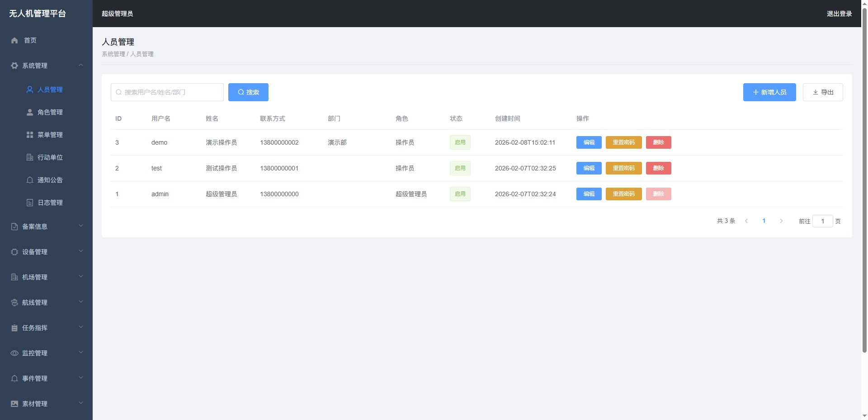This screenshot has height=420, width=868.
Task: Expand the 设备管理 submenu
Action: [81, 251]
